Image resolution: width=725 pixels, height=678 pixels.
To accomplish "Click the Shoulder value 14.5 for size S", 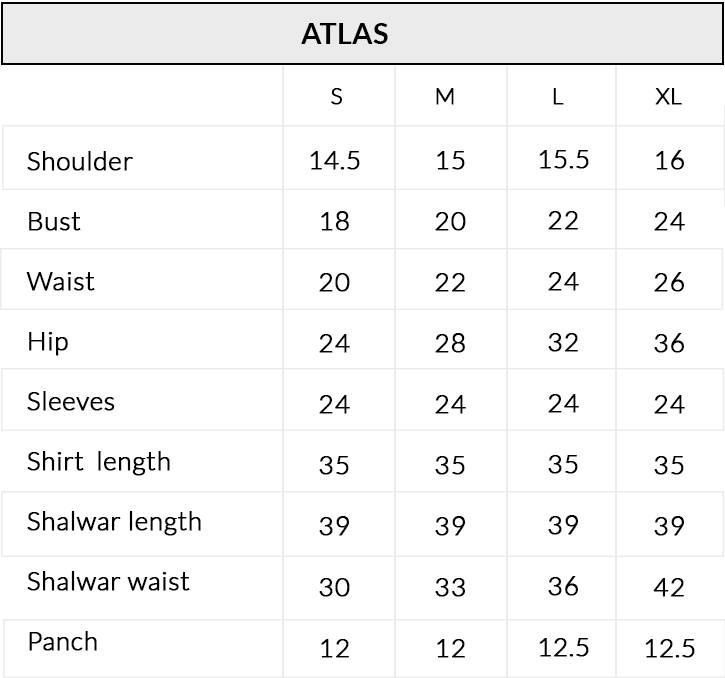I will click(335, 161).
